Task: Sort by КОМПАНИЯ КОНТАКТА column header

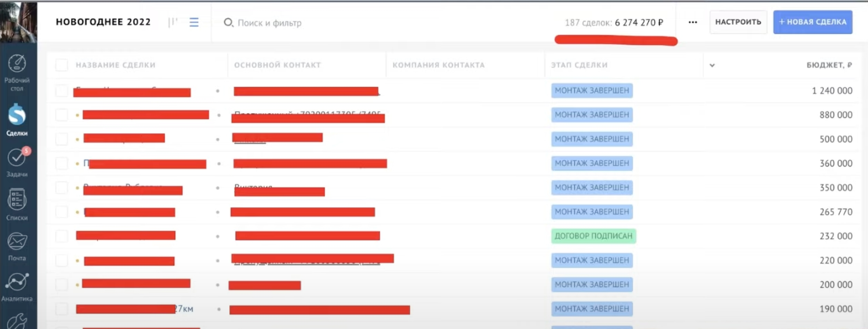Action: click(x=439, y=65)
